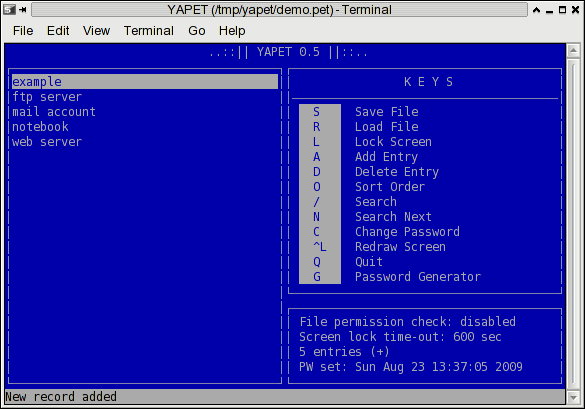Click 'Screen lock time-out: 600 sec' line
Viewport: 585px width, 409px height.
click(400, 337)
